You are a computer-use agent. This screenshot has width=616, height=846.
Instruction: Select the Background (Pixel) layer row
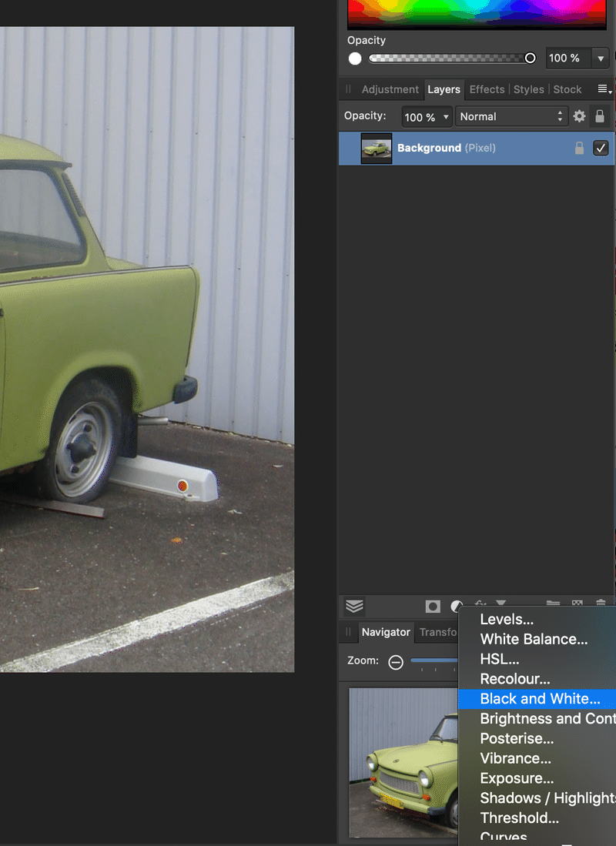pos(476,149)
